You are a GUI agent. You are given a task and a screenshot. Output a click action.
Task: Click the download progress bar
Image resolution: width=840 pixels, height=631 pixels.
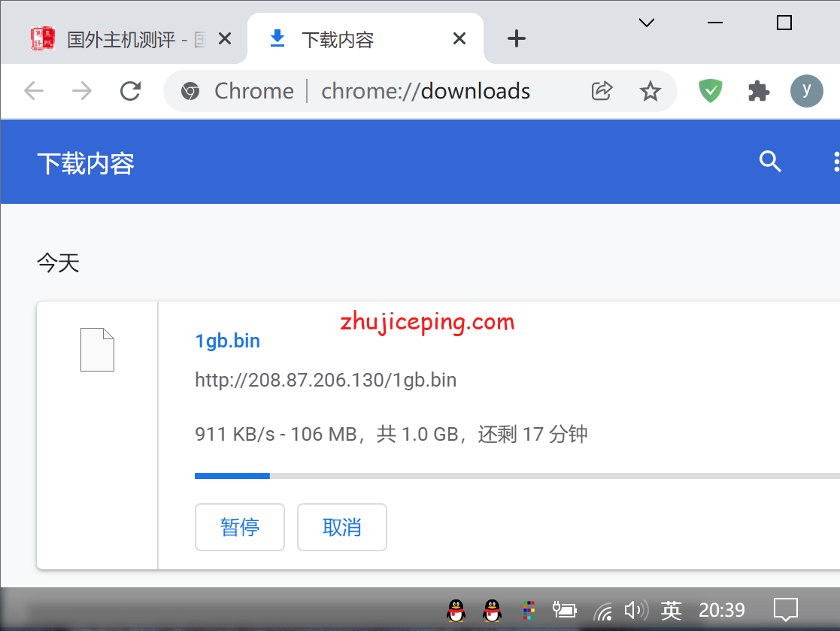[x=517, y=475]
